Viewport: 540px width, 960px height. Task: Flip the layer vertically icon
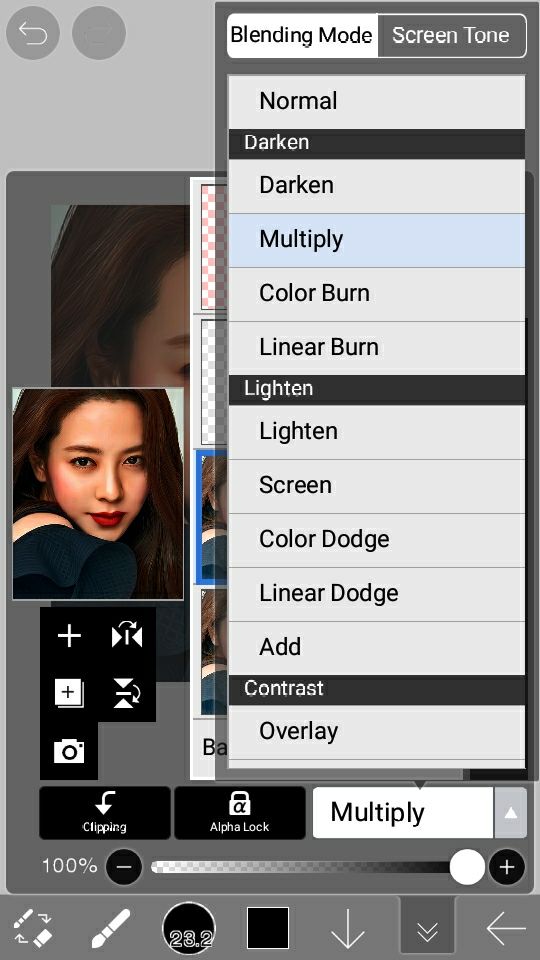click(127, 693)
